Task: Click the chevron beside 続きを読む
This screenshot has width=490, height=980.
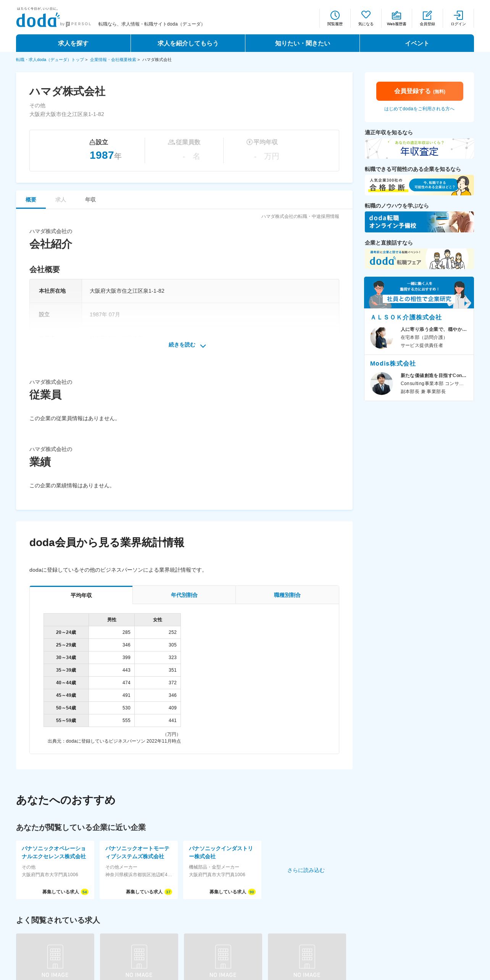Action: pos(203,346)
